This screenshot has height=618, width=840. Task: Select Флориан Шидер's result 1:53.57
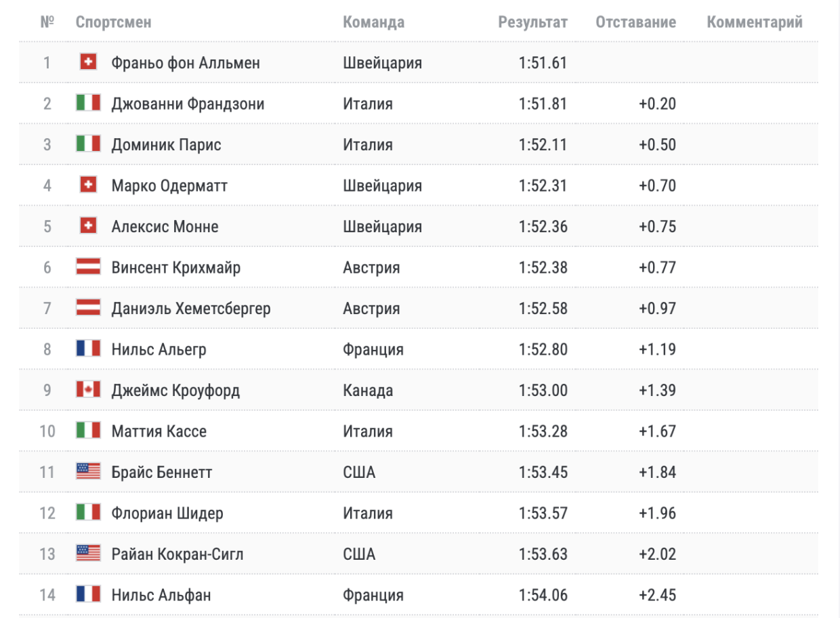tap(543, 513)
